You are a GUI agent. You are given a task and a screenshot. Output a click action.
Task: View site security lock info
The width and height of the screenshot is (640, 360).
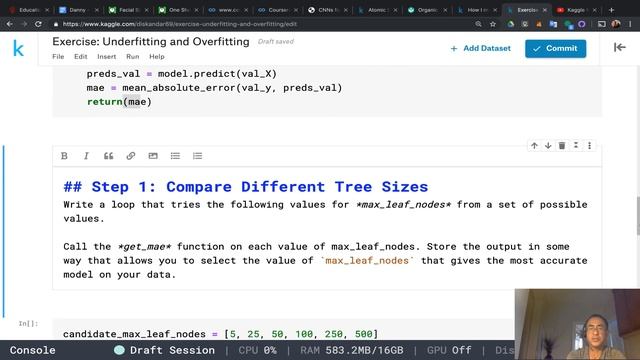pos(56,24)
